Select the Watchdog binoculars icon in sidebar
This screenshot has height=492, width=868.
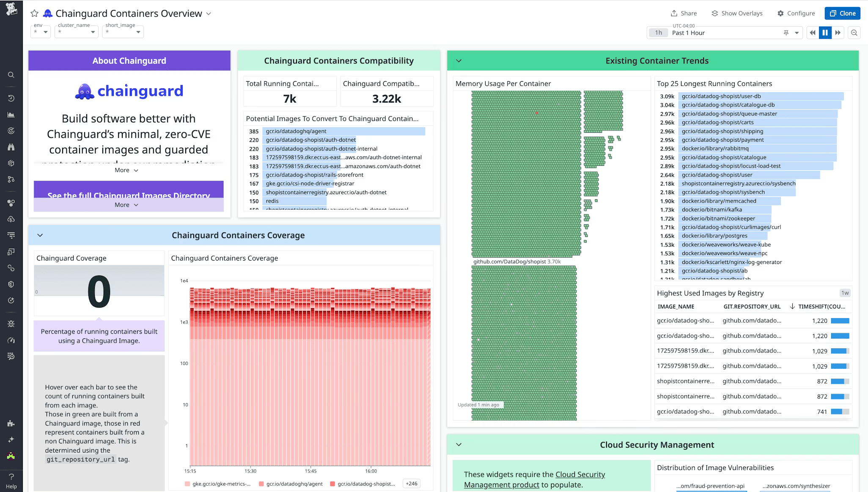click(11, 147)
